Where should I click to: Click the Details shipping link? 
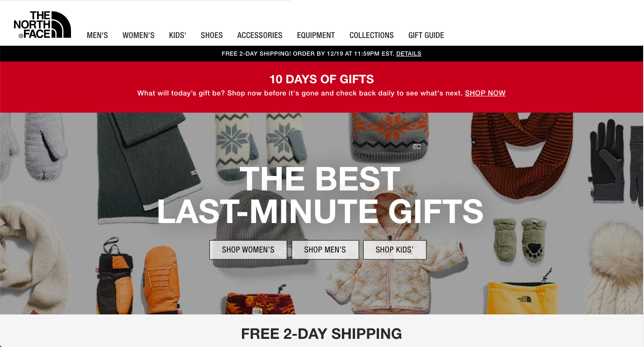coord(409,53)
